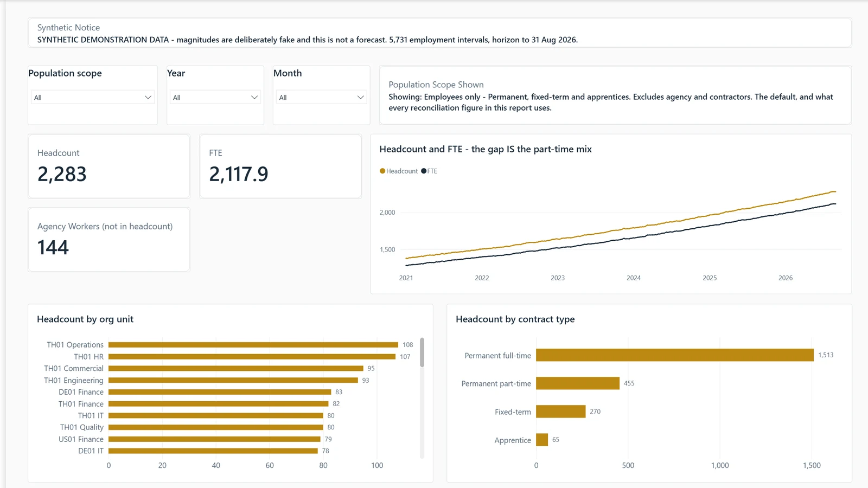
Task: Click the 270 data label
Action: click(595, 412)
